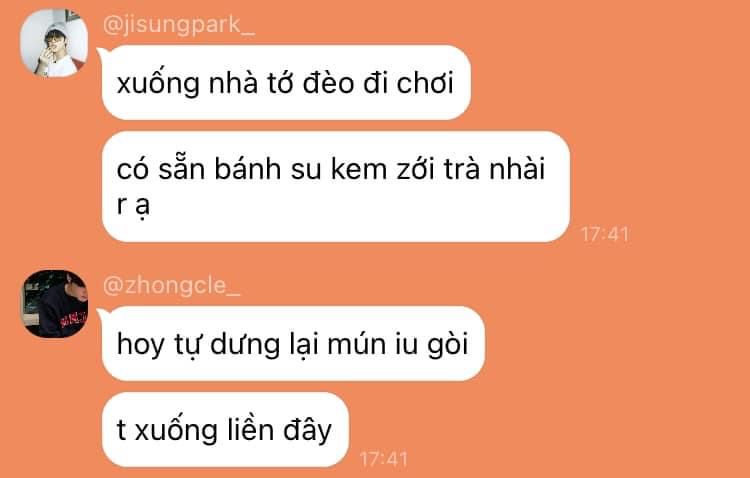Open @zhongcle_ profile picture
Viewport: 750px width, 478px height.
click(54, 303)
